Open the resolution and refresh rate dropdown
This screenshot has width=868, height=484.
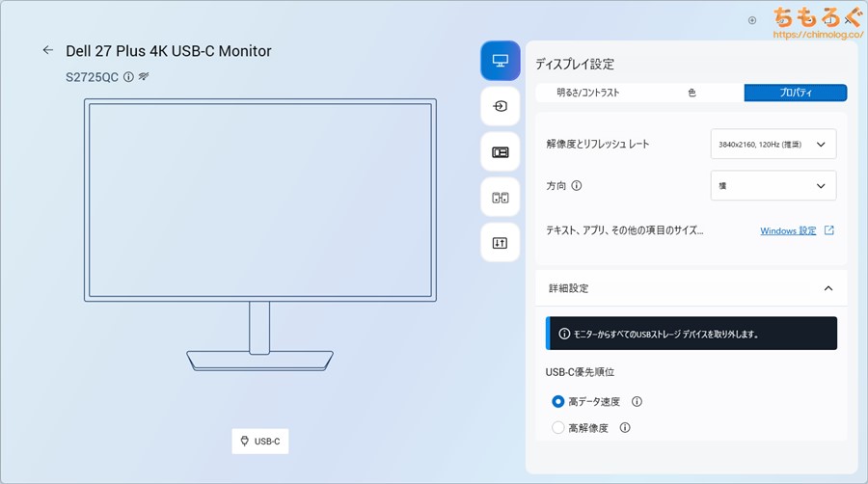pyautogui.click(x=773, y=144)
